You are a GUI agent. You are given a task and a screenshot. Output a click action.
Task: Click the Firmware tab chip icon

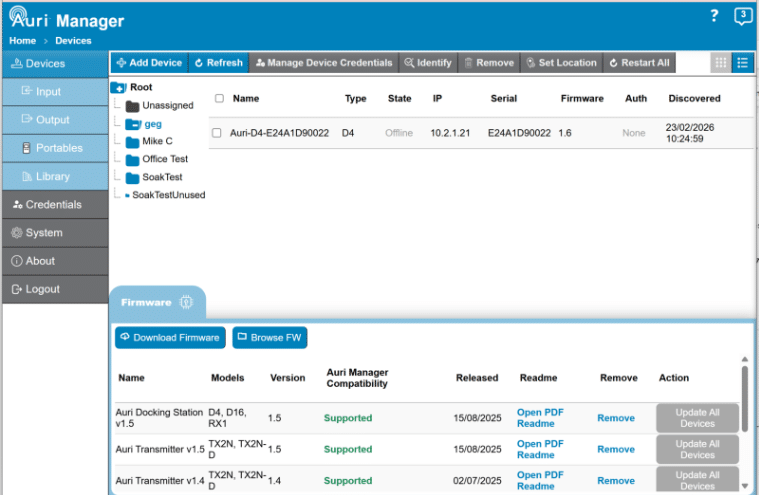click(x=186, y=302)
